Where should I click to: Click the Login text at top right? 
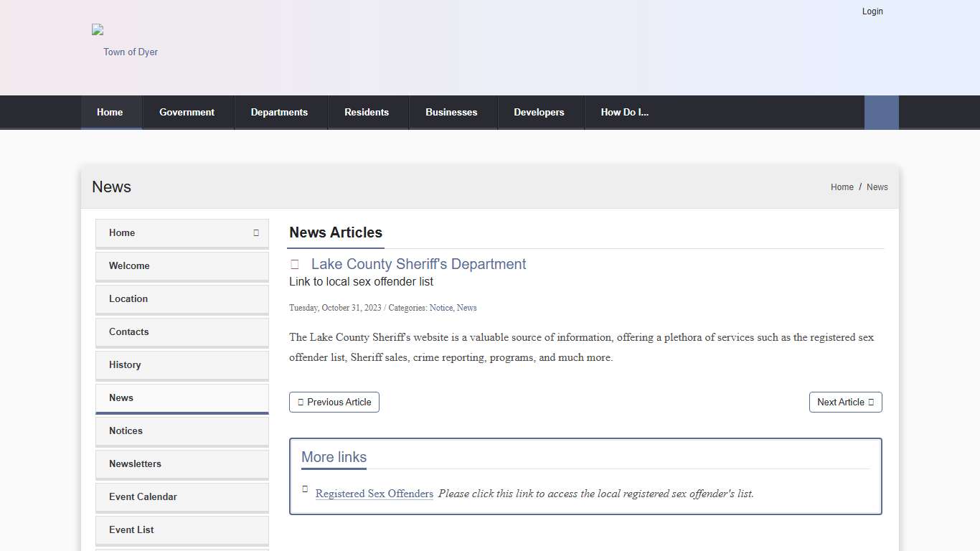tap(872, 11)
